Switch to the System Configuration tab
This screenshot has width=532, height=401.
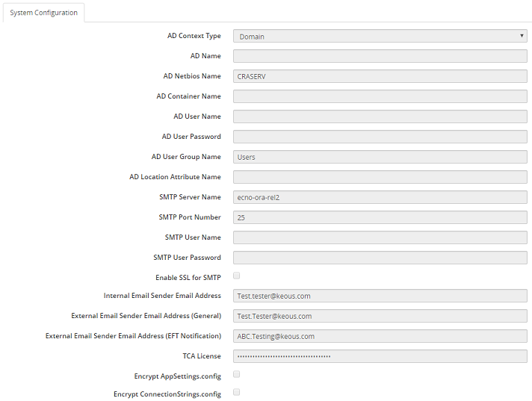(x=43, y=13)
